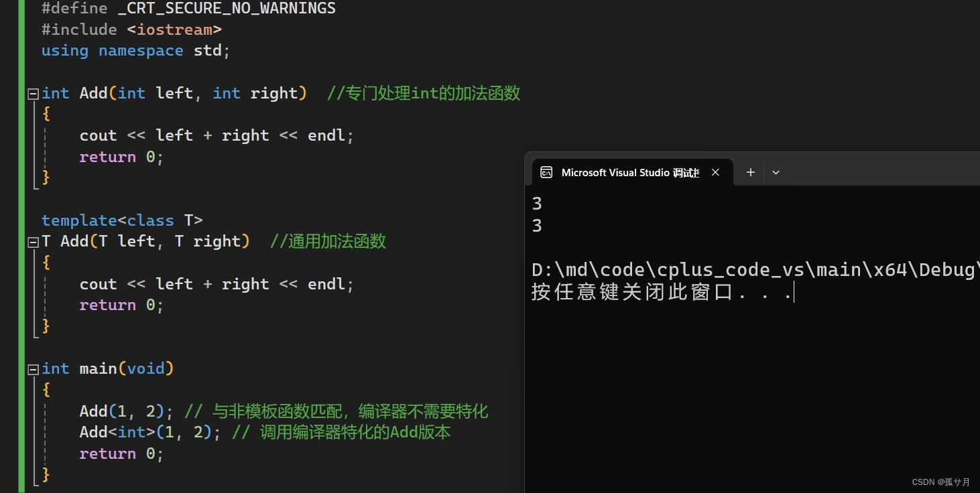Click 'T Add(T left, T right)' signature
The image size is (980, 493).
[145, 241]
